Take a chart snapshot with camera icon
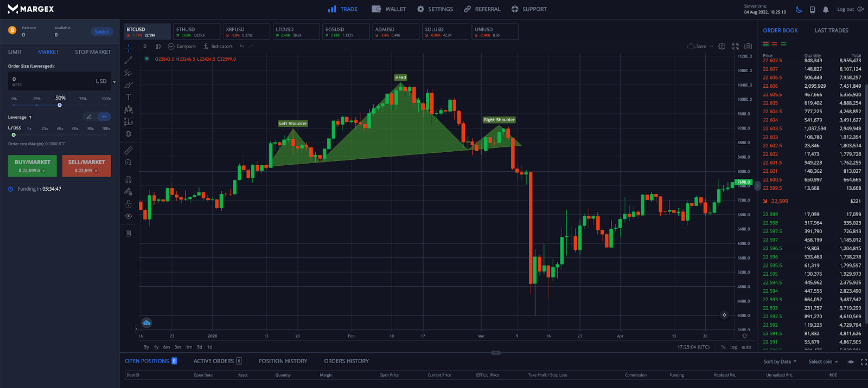 (x=748, y=47)
